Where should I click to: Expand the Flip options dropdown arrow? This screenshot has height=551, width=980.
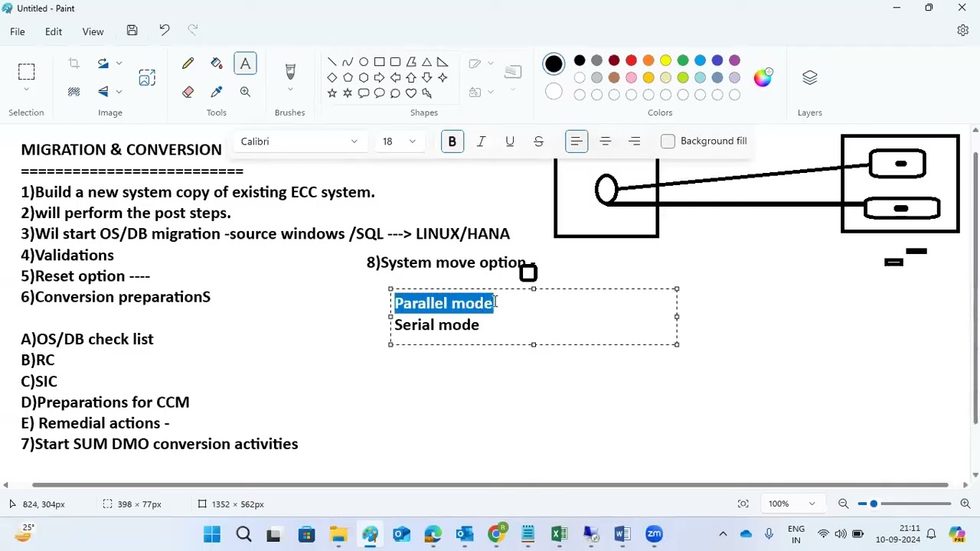119,92
